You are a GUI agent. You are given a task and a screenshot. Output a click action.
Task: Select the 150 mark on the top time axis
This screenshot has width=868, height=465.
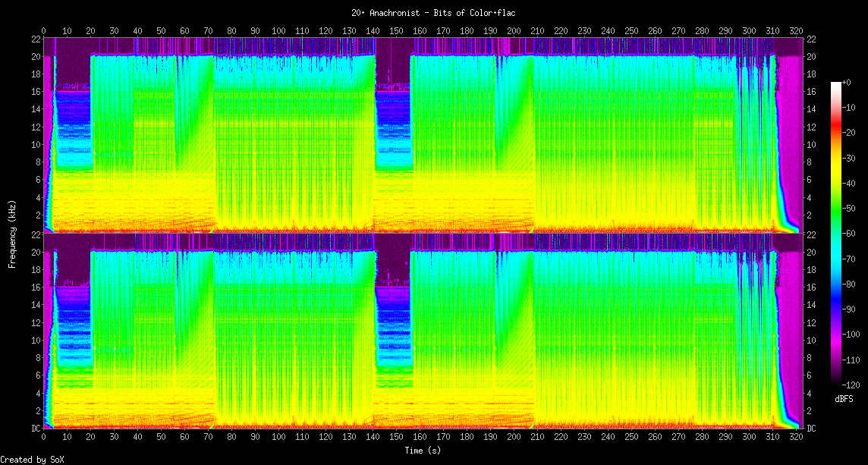(397, 30)
